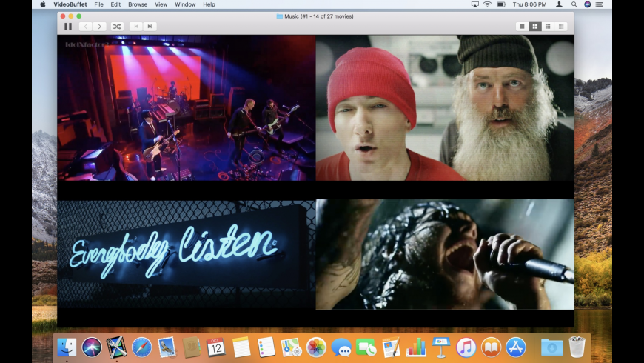Open the Window menu
This screenshot has width=644, height=363.
pyautogui.click(x=185, y=4)
